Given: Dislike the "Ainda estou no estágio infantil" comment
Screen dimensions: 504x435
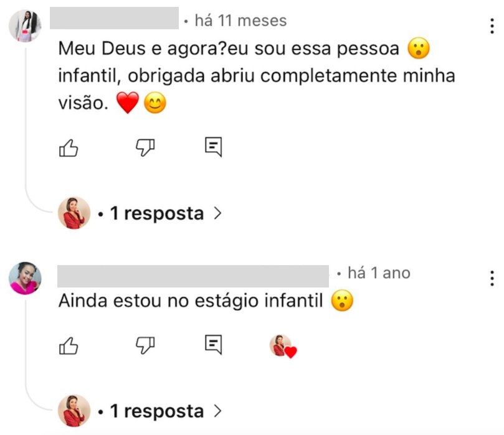Looking at the screenshot, I should pyautogui.click(x=145, y=344).
